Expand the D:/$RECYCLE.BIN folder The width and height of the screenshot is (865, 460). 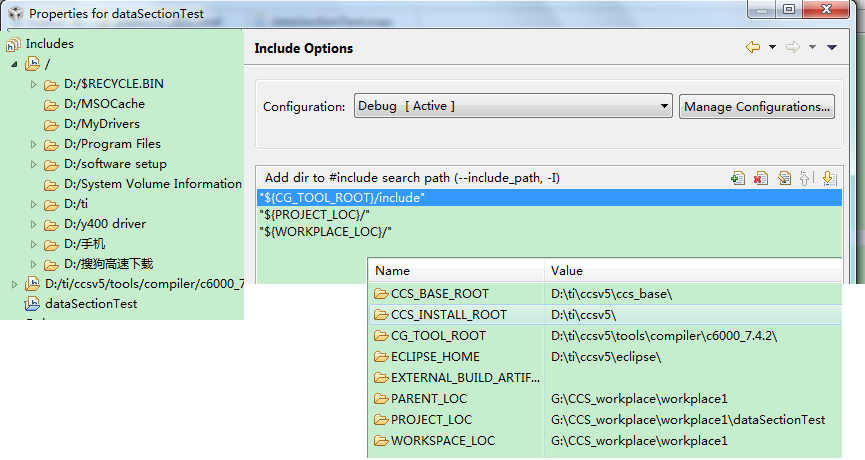pos(33,84)
